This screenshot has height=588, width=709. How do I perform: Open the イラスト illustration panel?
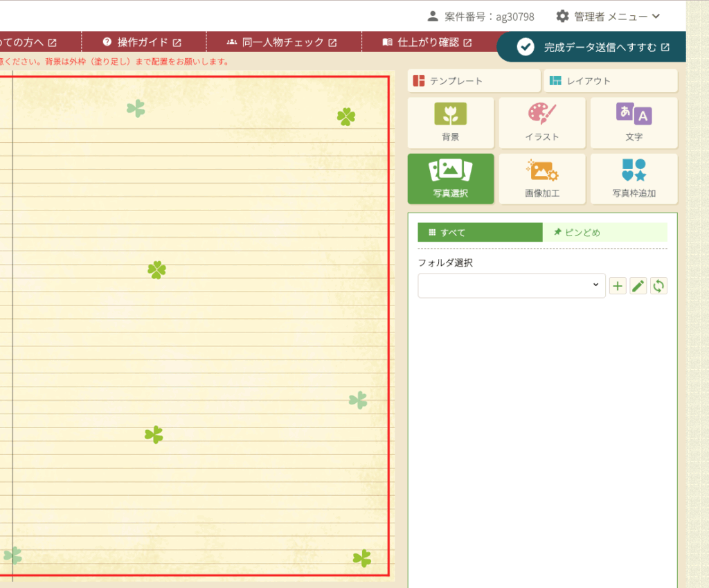coord(541,123)
